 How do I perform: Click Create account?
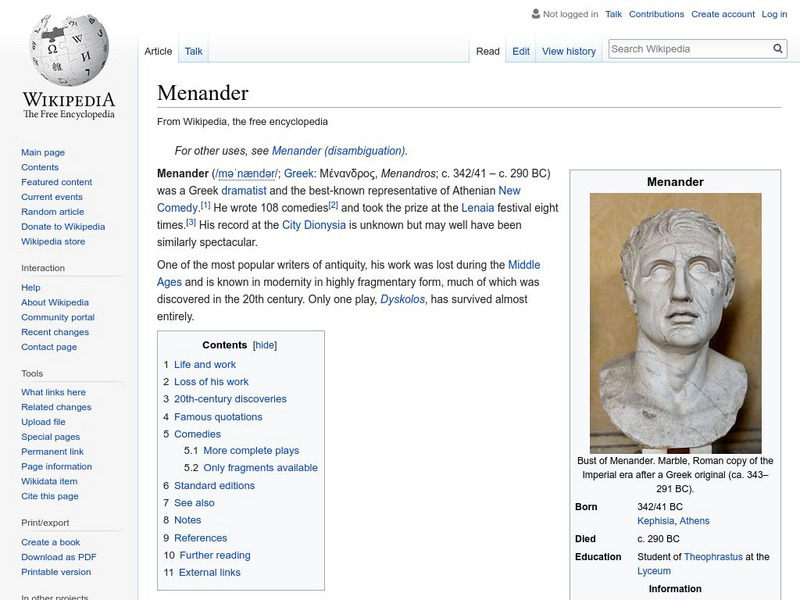click(722, 14)
